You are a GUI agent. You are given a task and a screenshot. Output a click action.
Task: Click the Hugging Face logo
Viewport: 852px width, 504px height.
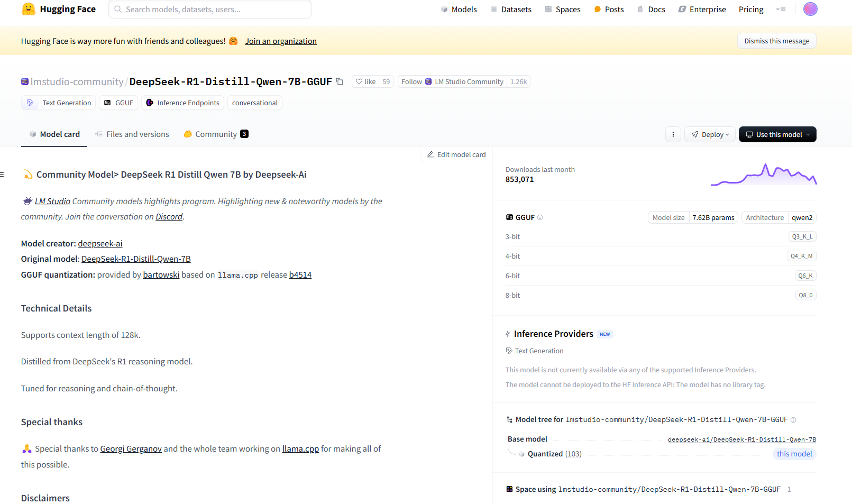coord(59,9)
